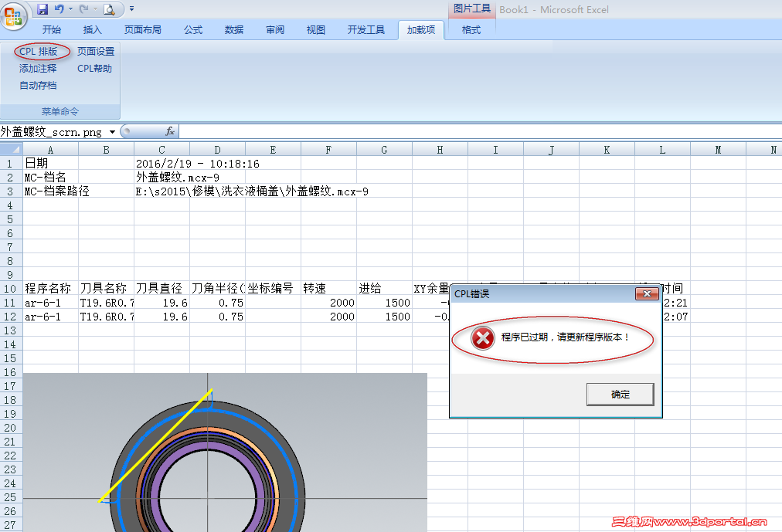782x532 pixels.
Task: Select row 14 header
Action: (11, 344)
